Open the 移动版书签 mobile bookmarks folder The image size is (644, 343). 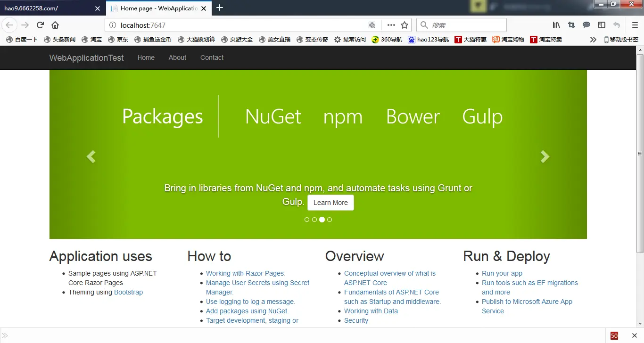[621, 40]
